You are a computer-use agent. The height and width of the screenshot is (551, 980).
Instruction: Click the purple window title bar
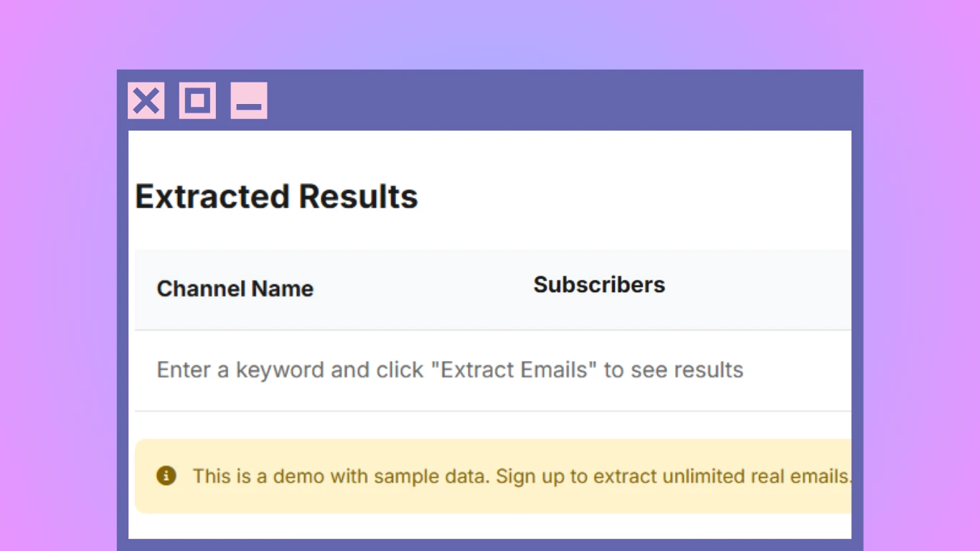560,100
